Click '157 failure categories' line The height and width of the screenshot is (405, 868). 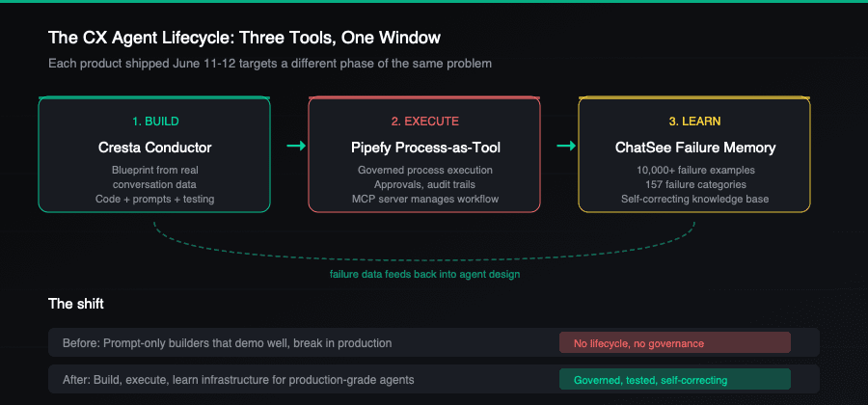tap(695, 185)
